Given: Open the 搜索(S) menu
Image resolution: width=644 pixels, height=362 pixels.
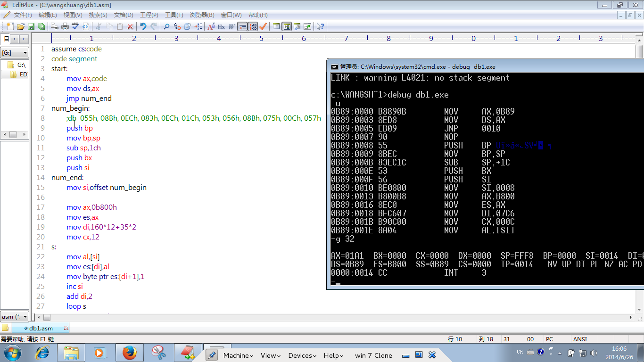Looking at the screenshot, I should tap(98, 15).
